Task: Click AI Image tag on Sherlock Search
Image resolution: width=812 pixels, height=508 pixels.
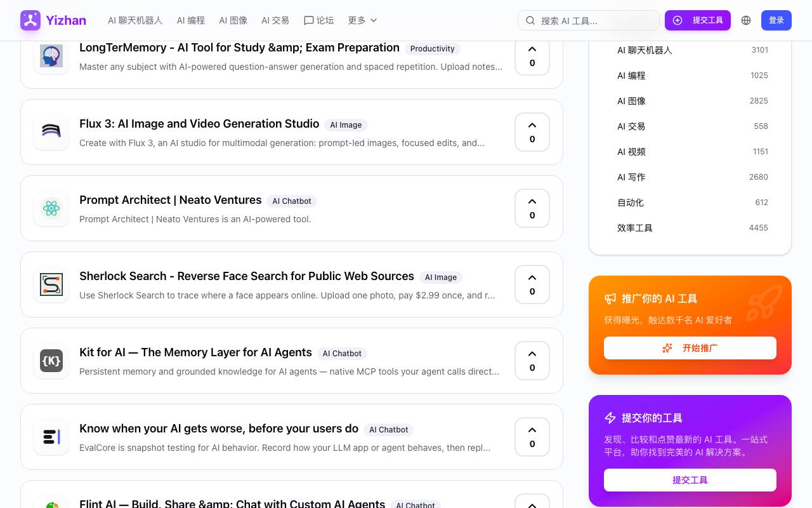Action: (441, 277)
